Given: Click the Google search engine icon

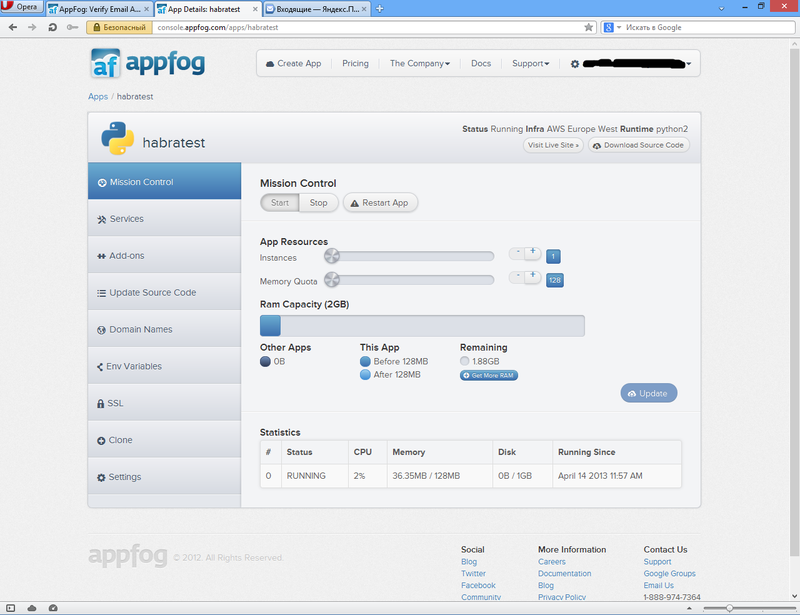Looking at the screenshot, I should 608,28.
